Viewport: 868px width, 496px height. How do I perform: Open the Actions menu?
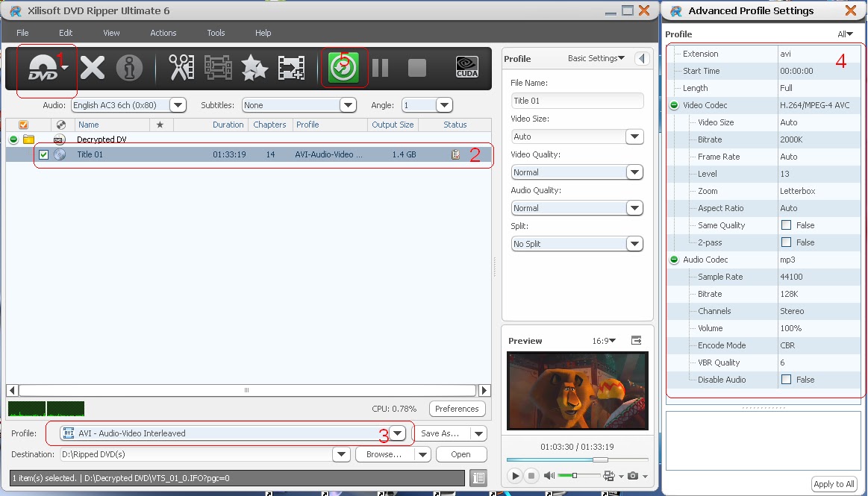(163, 33)
